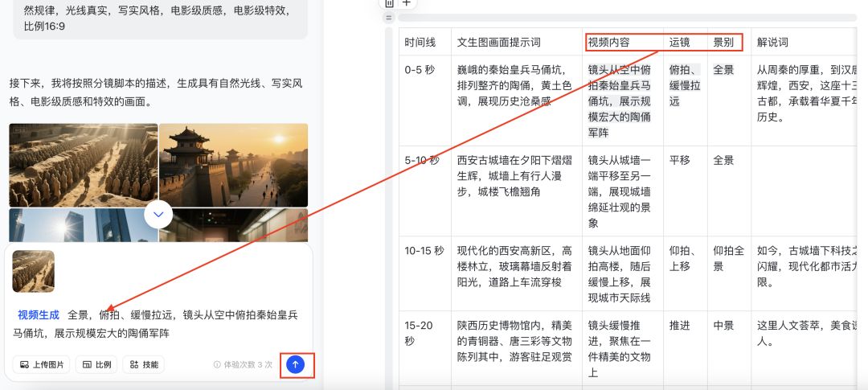Click the 解说词 column header cell
Viewport: 868px width, 390px height.
(x=804, y=42)
